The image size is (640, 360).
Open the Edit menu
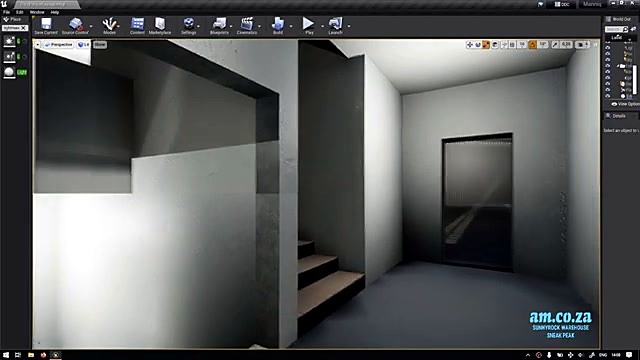19,12
